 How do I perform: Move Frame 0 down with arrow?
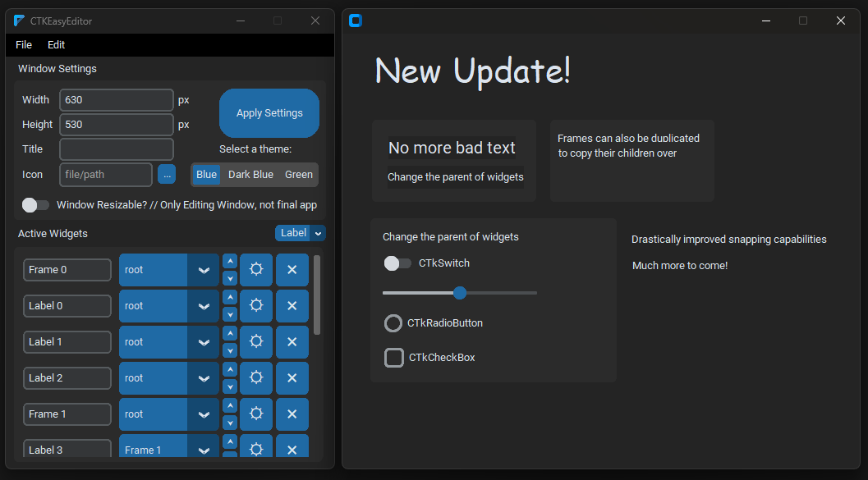click(230, 278)
